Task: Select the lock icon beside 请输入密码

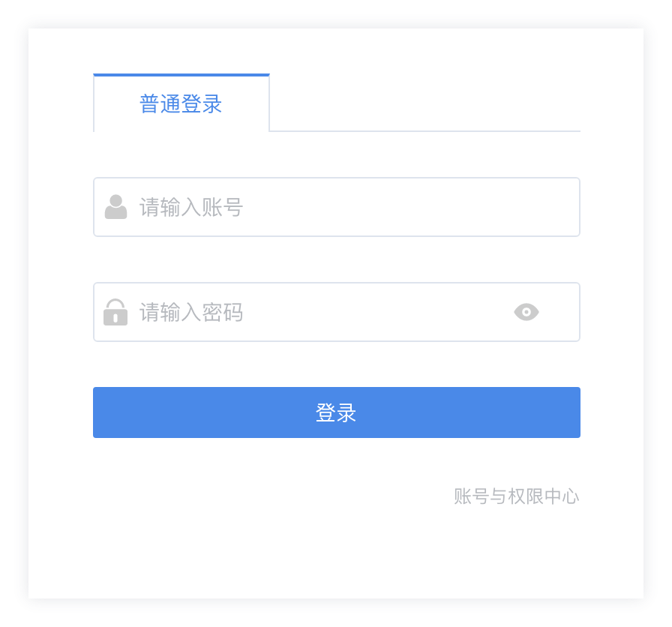Action: tap(115, 312)
